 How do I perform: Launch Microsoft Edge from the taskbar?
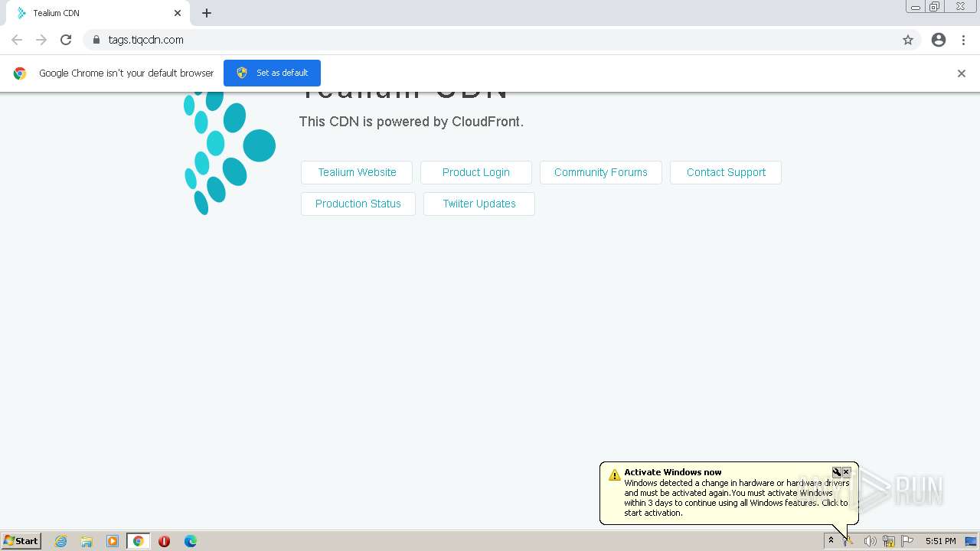coord(191,541)
